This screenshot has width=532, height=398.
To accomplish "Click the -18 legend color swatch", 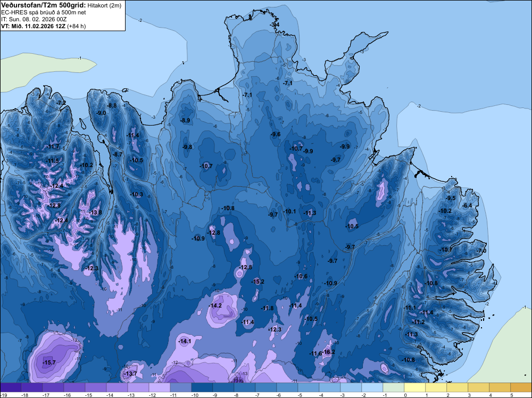I will tap(32, 387).
